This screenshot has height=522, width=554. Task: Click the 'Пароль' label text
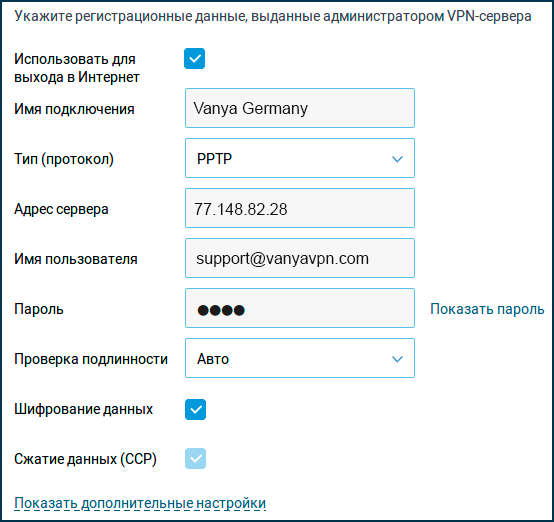coord(39,309)
